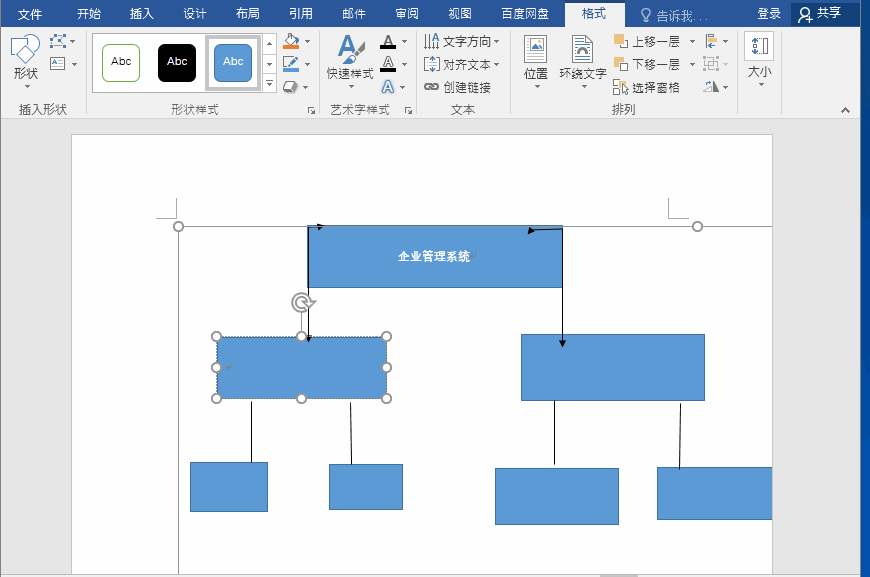This screenshot has width=870, height=577.
Task: Open 位置 position options
Action: point(536,61)
